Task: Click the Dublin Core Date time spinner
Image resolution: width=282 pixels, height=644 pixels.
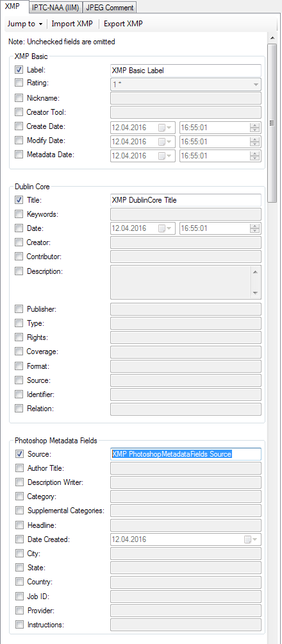Action: pos(255,228)
